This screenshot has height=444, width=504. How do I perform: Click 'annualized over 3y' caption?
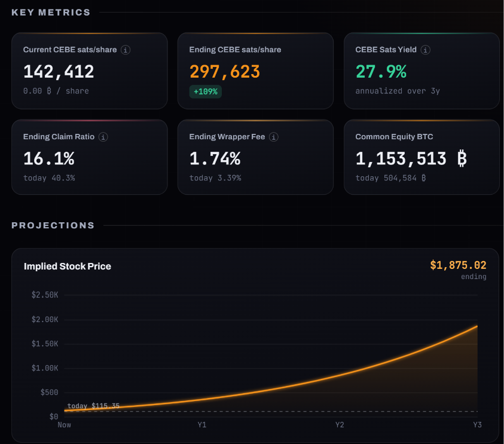(x=398, y=91)
